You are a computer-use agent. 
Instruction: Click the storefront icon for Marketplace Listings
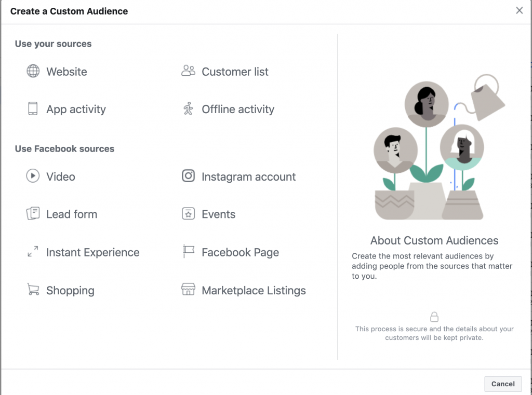tap(188, 289)
